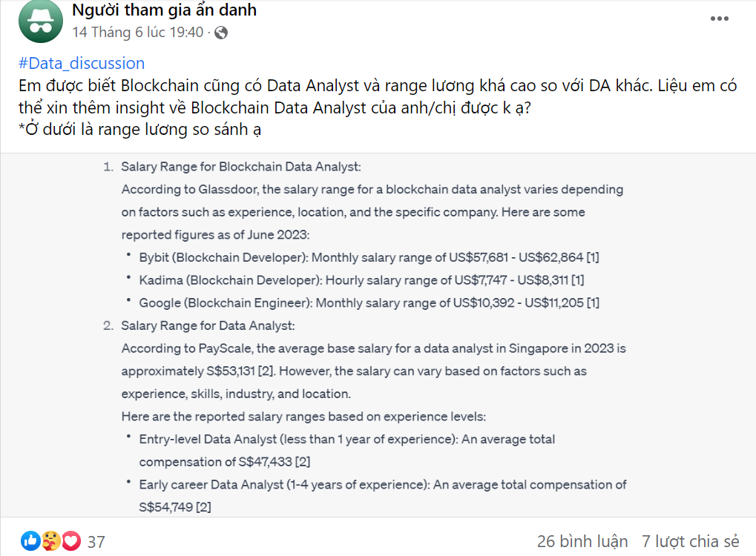This screenshot has width=756, height=556.
Task: Click the globe public-audience icon
Action: [221, 33]
